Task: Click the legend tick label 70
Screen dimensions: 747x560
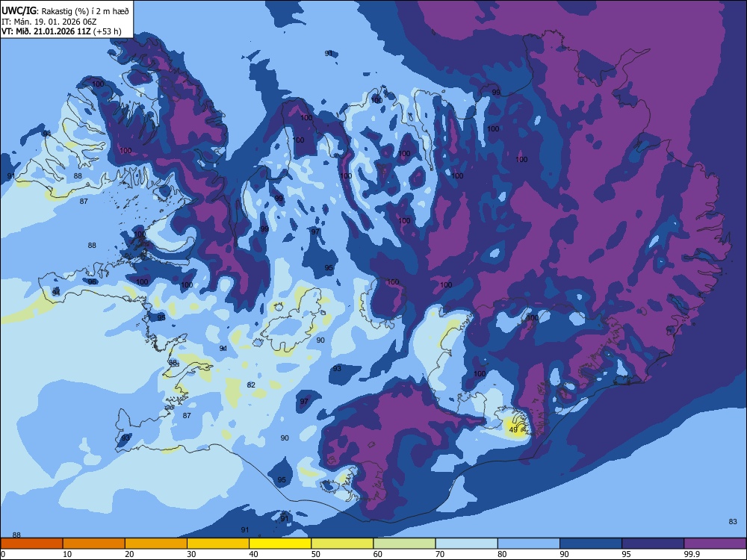Action: (440, 554)
